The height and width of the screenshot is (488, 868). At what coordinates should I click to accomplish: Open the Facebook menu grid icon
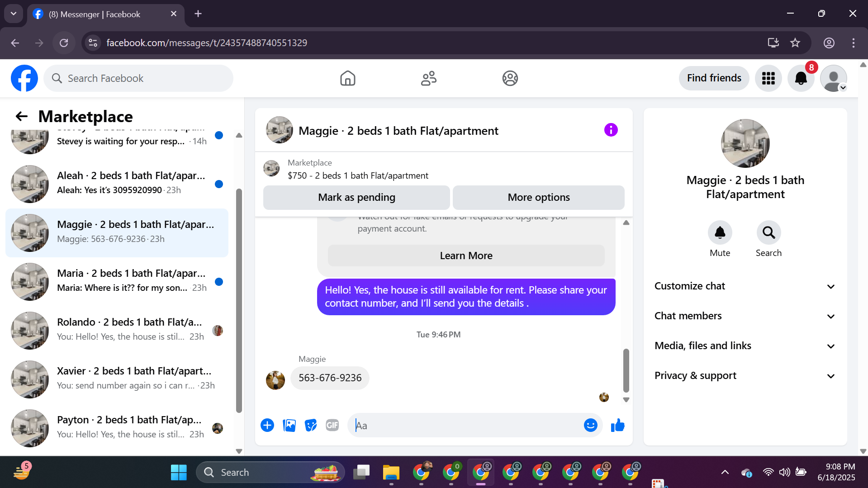(768, 78)
